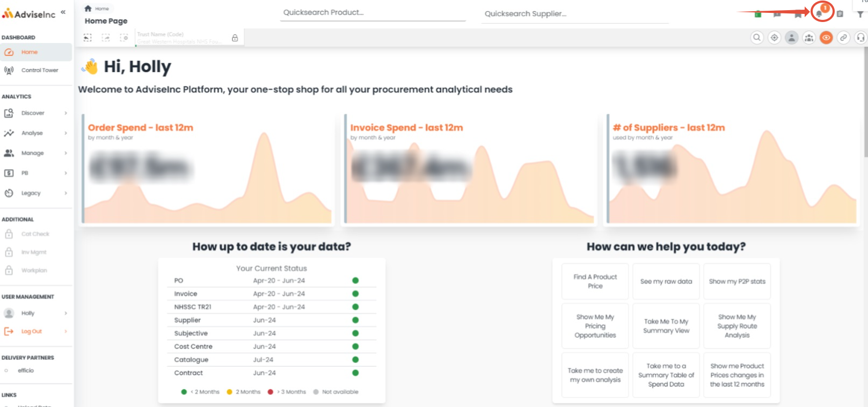
Task: Click the Catalogue row green status dot
Action: coord(355,360)
